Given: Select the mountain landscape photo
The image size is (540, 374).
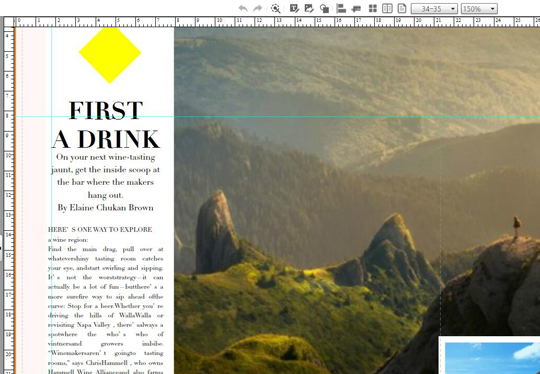Looking at the screenshot, I should pos(357,200).
